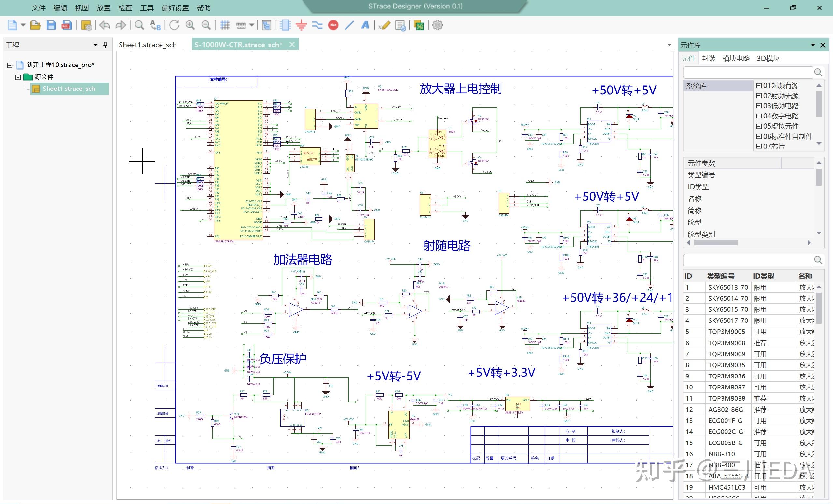This screenshot has width=833, height=504.
Task: Switch to the Sheet1.strace_sch tab
Action: pyautogui.click(x=148, y=44)
